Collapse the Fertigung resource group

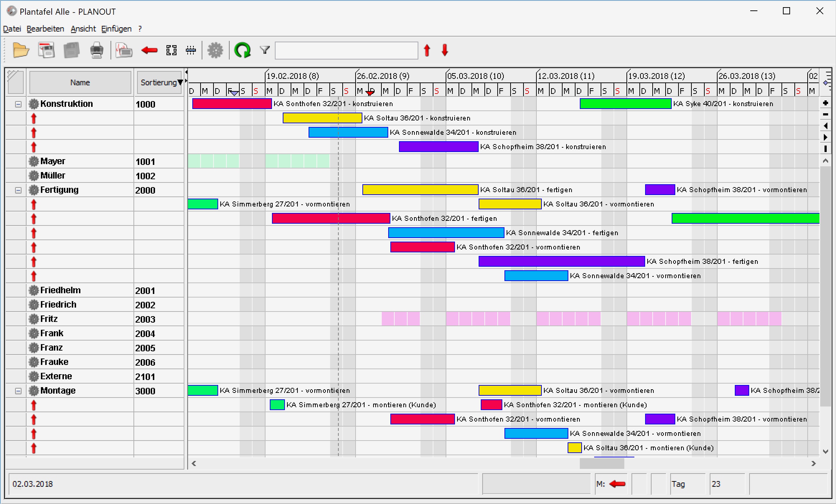coord(18,190)
